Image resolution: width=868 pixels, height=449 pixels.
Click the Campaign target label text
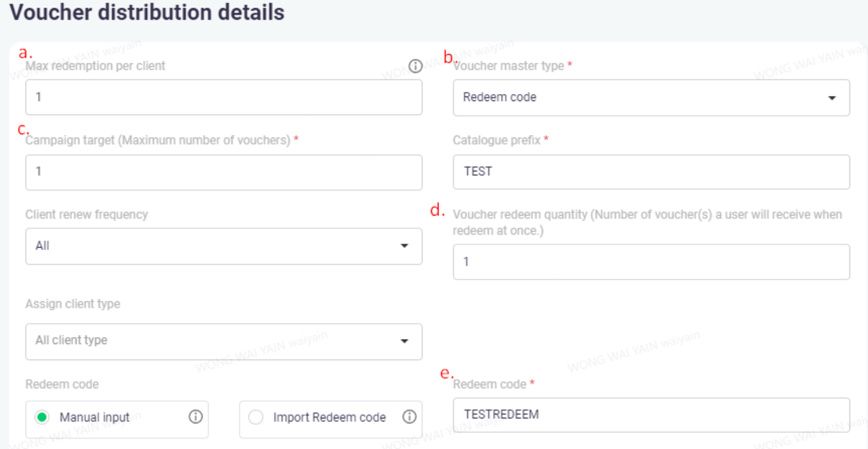pos(158,140)
